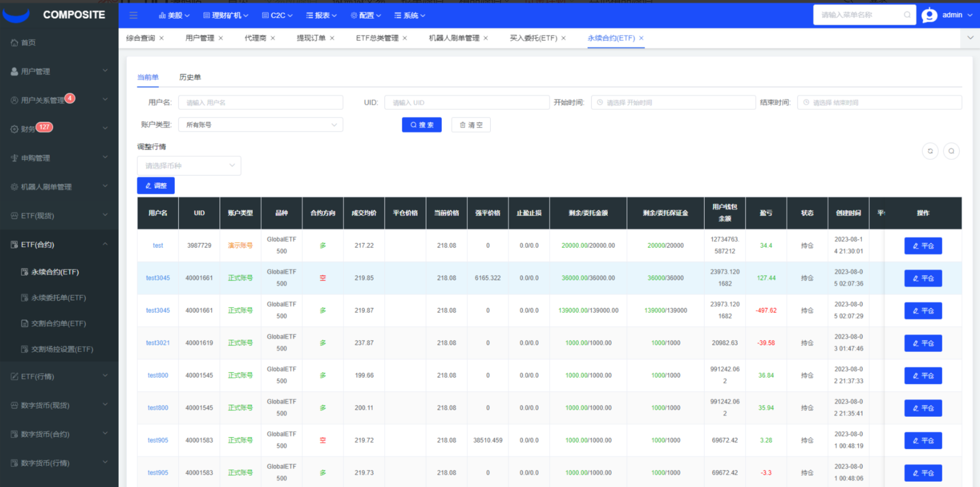Image resolution: width=980 pixels, height=487 pixels.
Task: Click into the 用户名 input field
Action: point(261,103)
